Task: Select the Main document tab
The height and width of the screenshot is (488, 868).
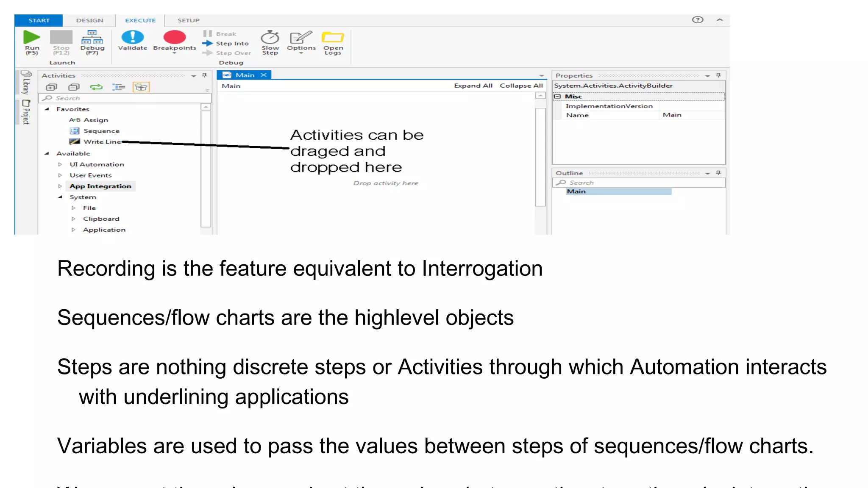Action: [x=245, y=75]
